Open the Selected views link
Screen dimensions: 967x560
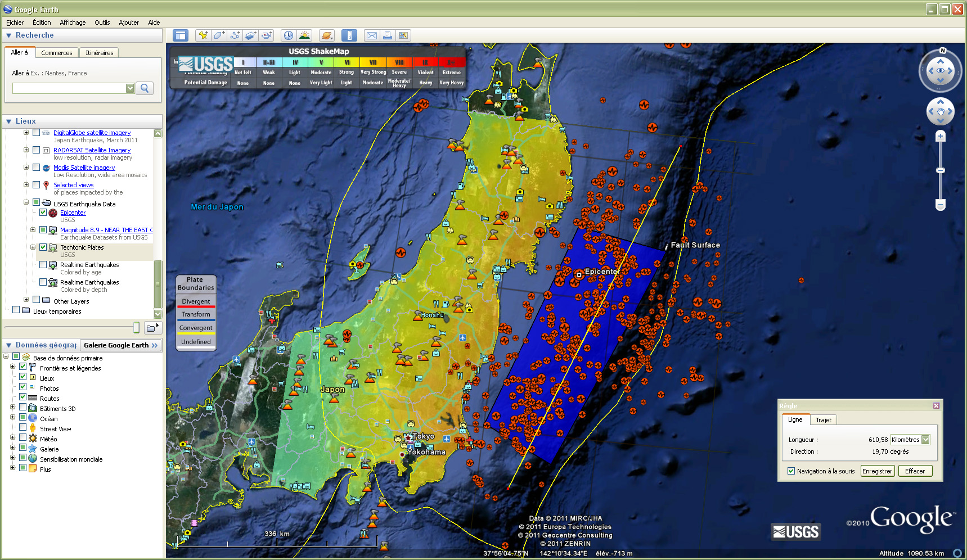(x=74, y=185)
